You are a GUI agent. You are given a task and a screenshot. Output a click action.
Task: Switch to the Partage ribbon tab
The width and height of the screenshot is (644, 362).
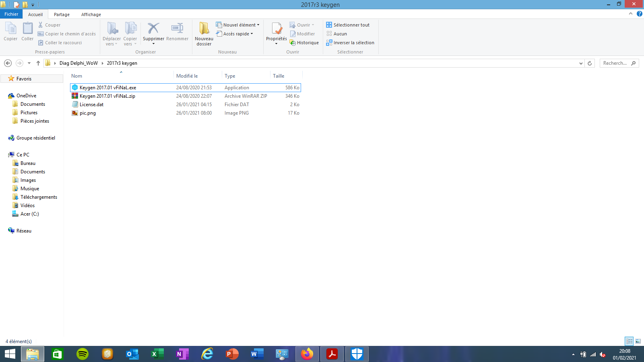(x=62, y=14)
